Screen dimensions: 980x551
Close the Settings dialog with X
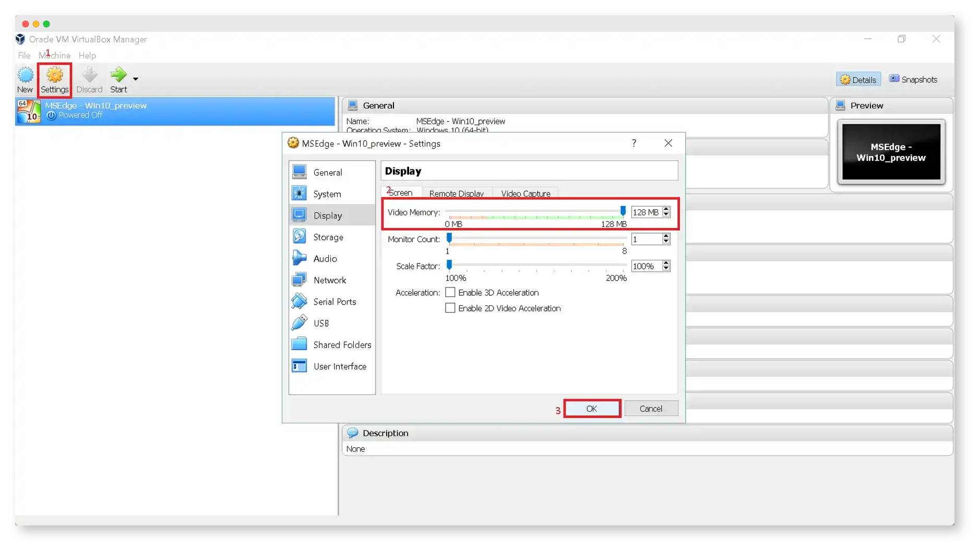[x=668, y=143]
